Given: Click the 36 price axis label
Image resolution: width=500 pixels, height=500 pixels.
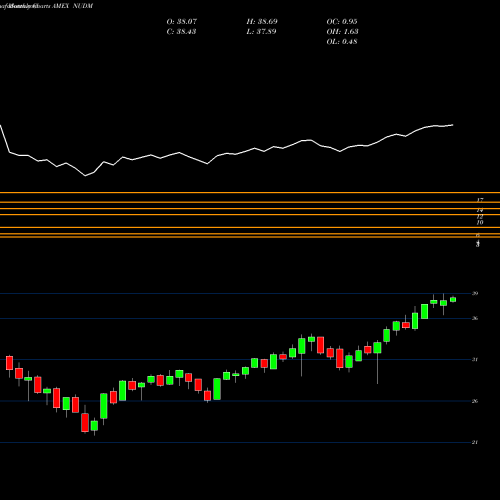Looking at the screenshot, I should tap(475, 318).
